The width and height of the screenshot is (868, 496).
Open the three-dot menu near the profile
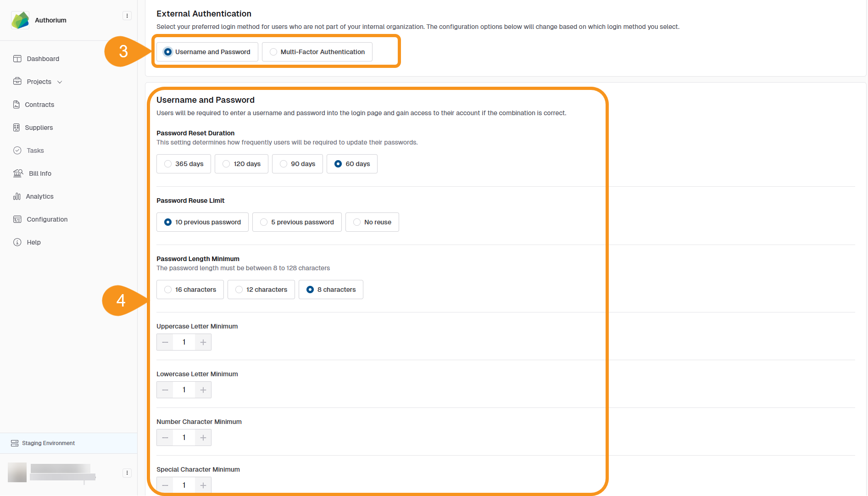pyautogui.click(x=127, y=473)
